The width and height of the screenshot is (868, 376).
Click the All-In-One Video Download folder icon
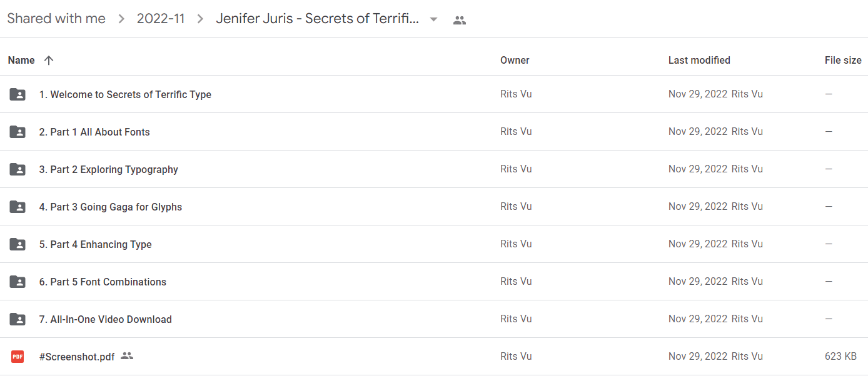(x=18, y=319)
